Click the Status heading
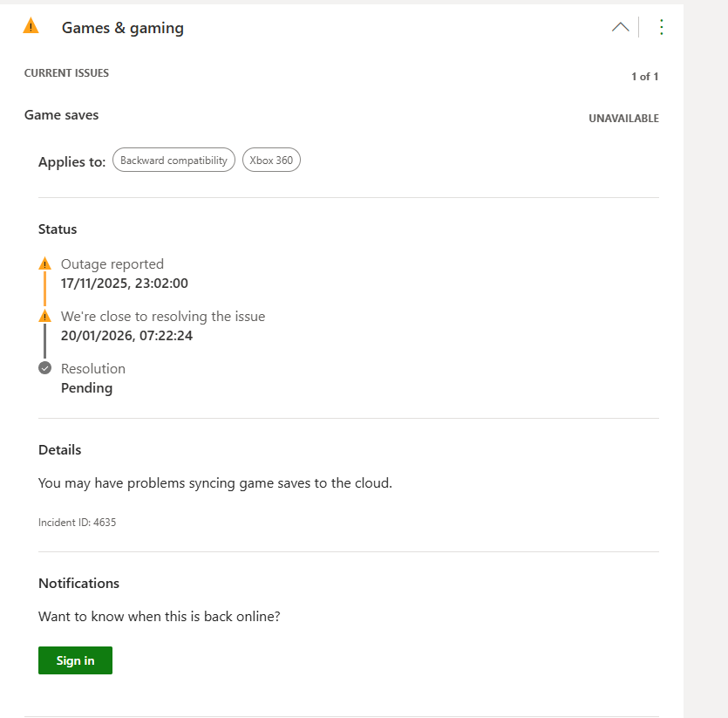Image resolution: width=728 pixels, height=718 pixels. tap(58, 229)
